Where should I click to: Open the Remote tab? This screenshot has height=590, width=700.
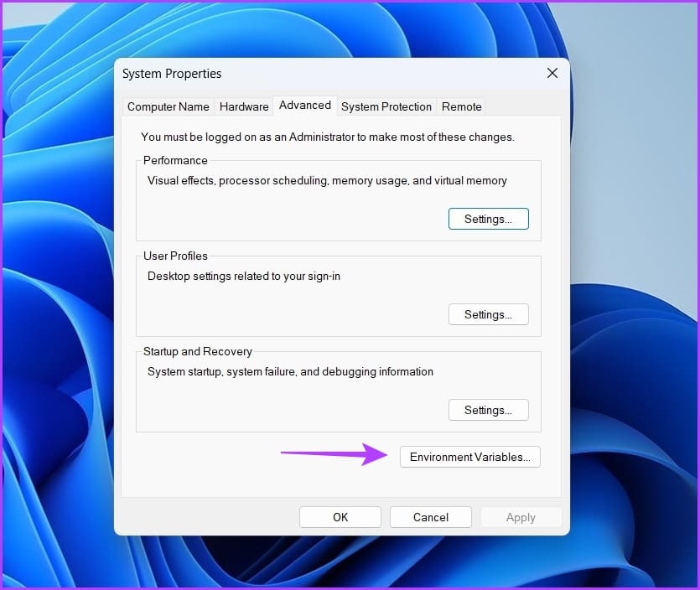tap(462, 106)
